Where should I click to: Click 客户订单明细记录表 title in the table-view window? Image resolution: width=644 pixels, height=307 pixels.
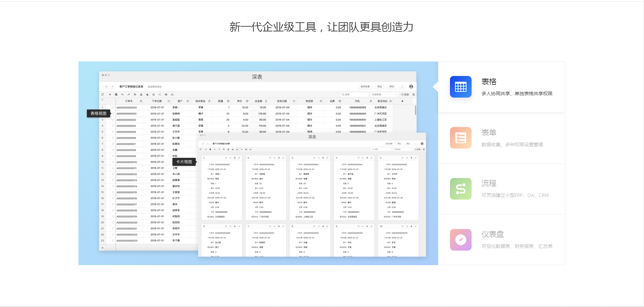pyautogui.click(x=132, y=87)
